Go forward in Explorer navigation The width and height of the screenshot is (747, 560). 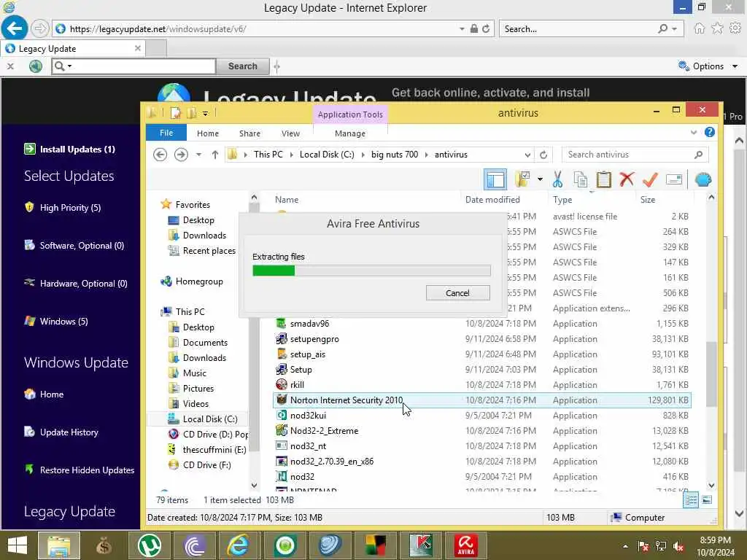[x=181, y=155]
